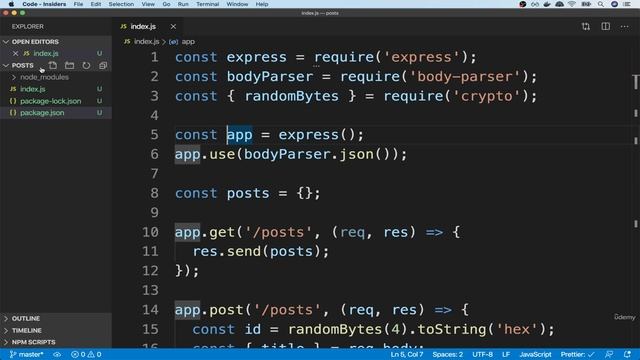The width and height of the screenshot is (640, 360).
Task: Open the Run menu
Action: (x=183, y=4)
